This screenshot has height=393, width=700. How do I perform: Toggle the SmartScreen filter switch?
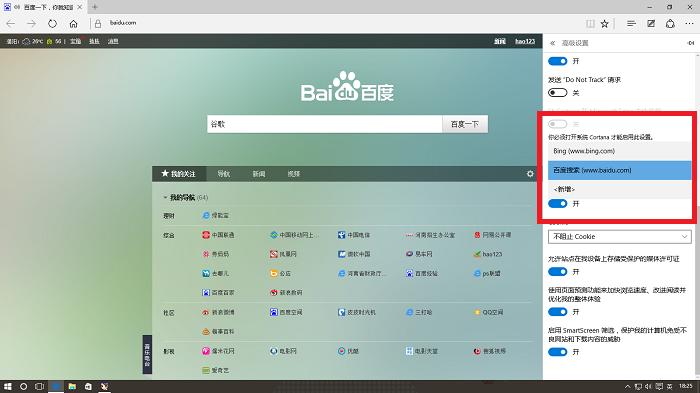(557, 352)
